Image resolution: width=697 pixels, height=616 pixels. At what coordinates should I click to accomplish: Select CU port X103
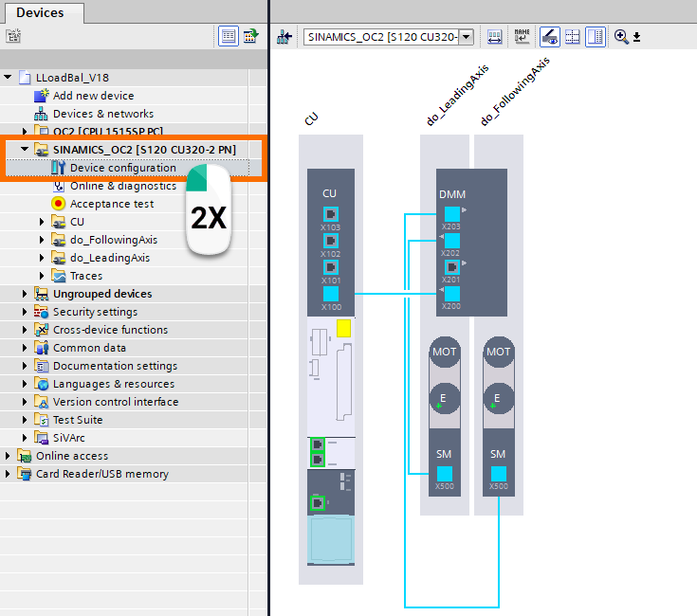point(330,214)
